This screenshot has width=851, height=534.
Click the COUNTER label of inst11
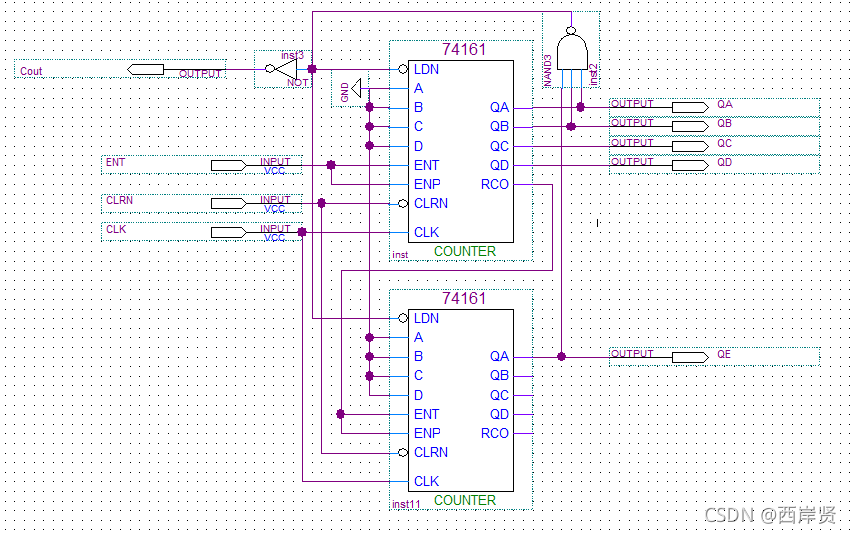465,500
